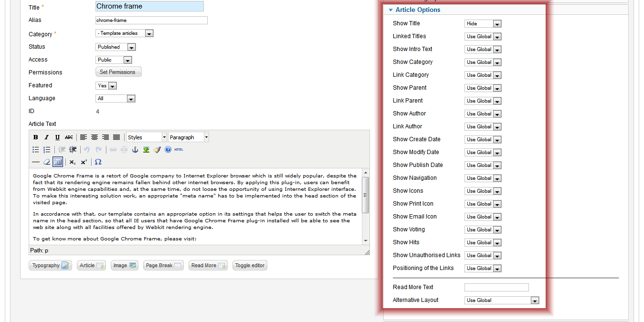
Task: Insert a Page Break
Action: coord(163,265)
